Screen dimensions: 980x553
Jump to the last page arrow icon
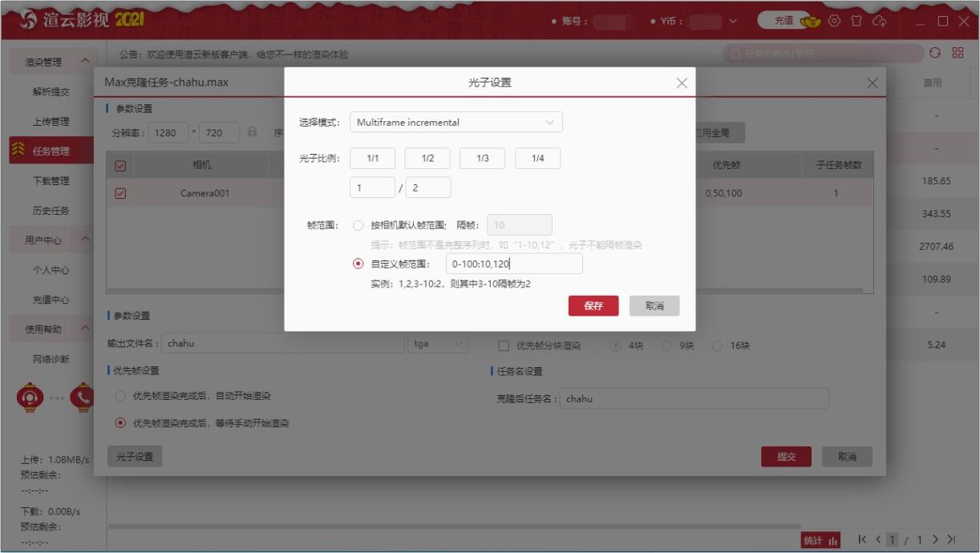pyautogui.click(x=952, y=539)
